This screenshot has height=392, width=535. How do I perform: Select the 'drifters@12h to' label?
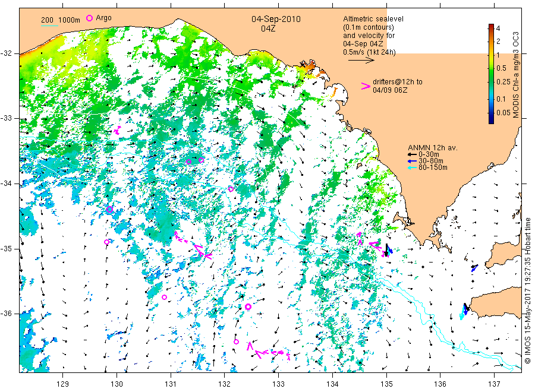(x=398, y=82)
